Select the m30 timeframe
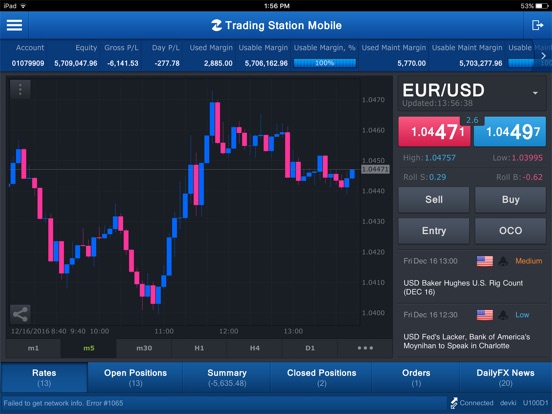This screenshot has width=552, height=414. (x=144, y=348)
